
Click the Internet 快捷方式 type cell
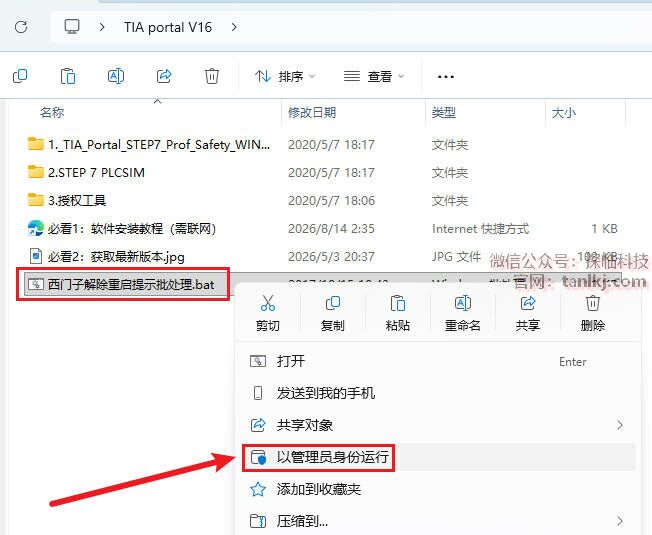pos(480,229)
